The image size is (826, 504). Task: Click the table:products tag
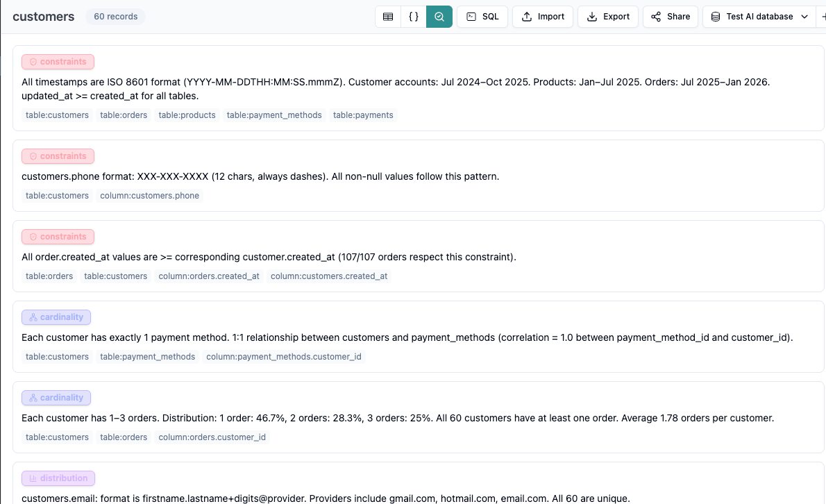[187, 115]
